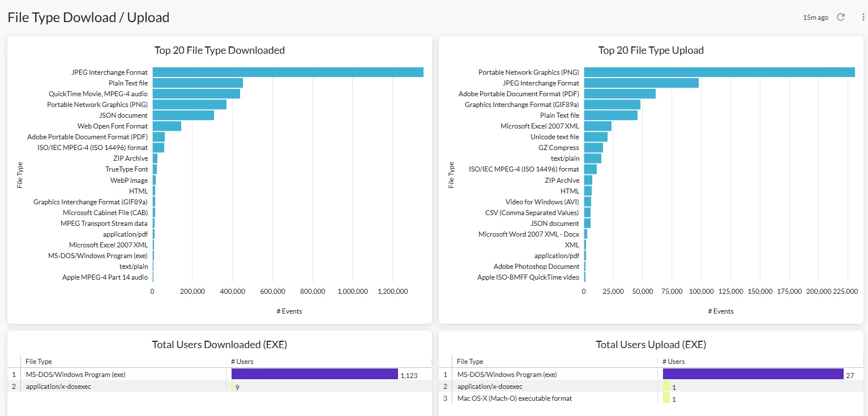The width and height of the screenshot is (868, 416).
Task: Click the JPEG Interchange Format downloaded bar
Action: 288,72
